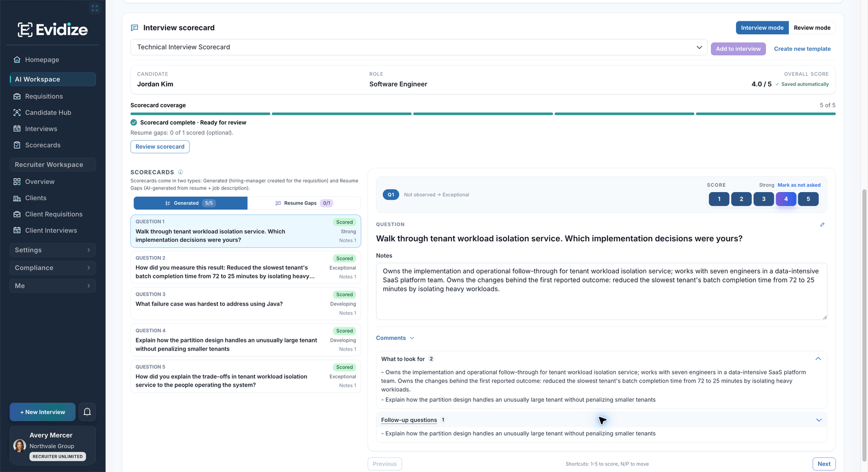Click the green scorecard complete check icon

(x=134, y=122)
